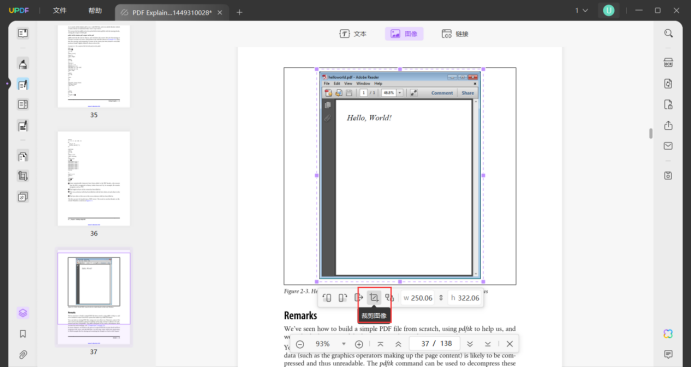This screenshot has width=691, height=368.
Task: Run the OCR recognition icon in right sidebar
Action: click(669, 63)
